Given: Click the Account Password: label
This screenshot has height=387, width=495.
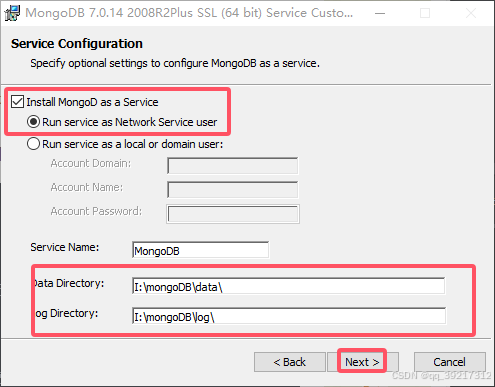Looking at the screenshot, I should click(x=96, y=211).
